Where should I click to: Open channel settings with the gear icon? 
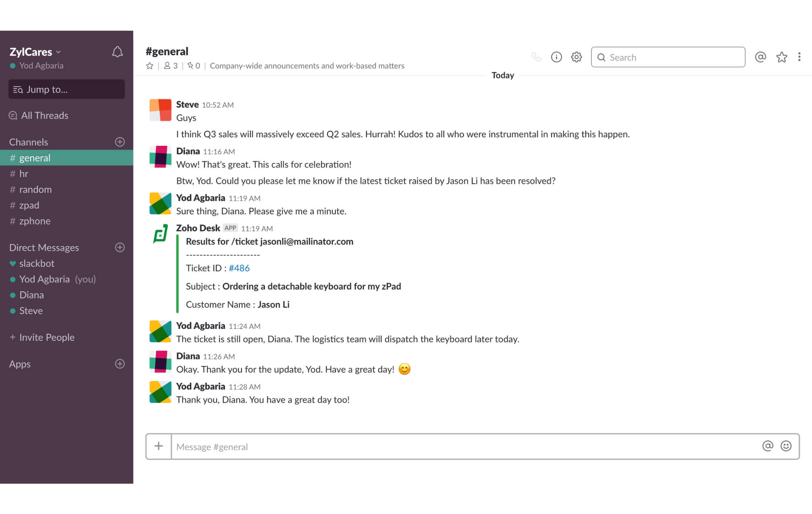tap(576, 56)
